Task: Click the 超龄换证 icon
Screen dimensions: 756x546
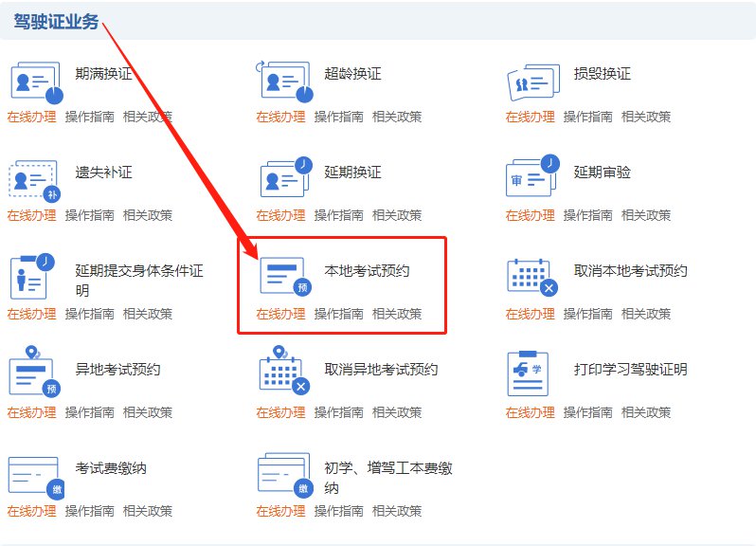Action: 284,82
